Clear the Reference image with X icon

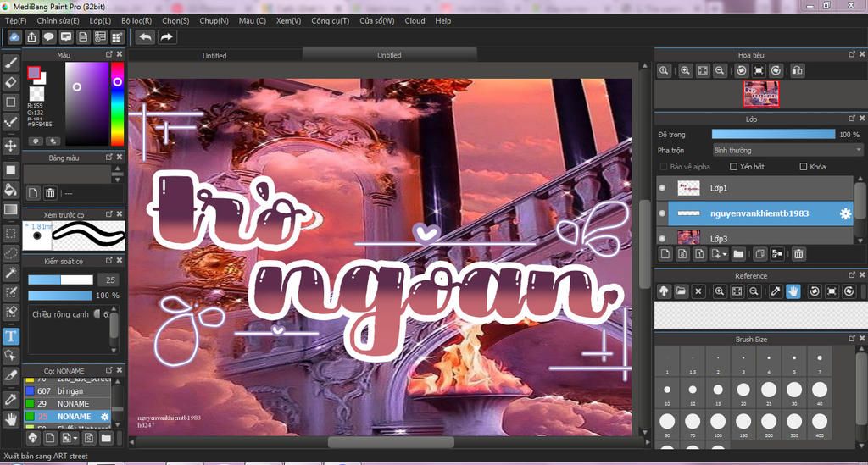698,291
